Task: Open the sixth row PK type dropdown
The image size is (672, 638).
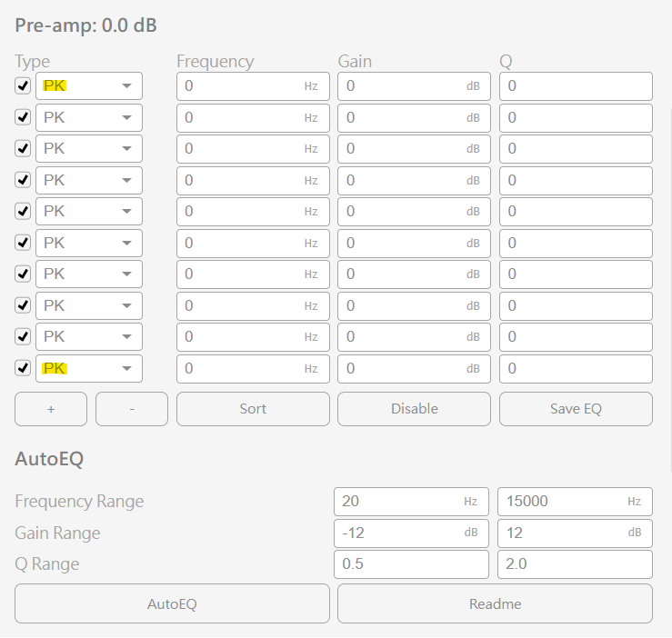Action: pyautogui.click(x=89, y=243)
